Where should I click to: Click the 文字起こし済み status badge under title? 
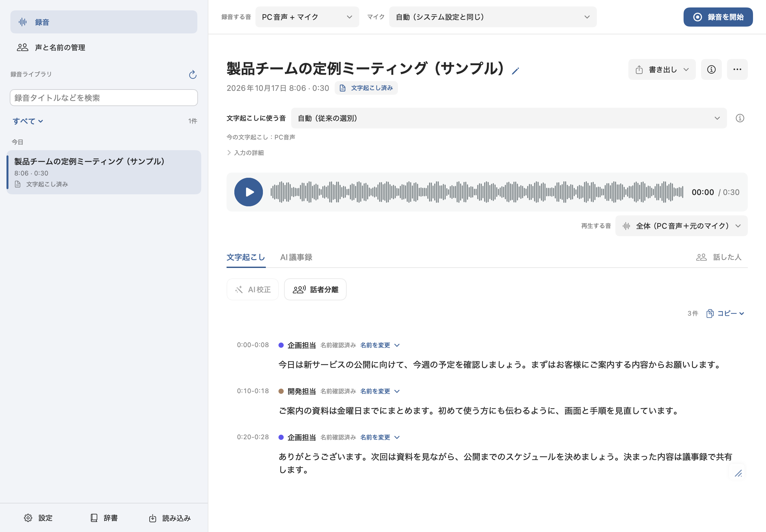click(366, 88)
